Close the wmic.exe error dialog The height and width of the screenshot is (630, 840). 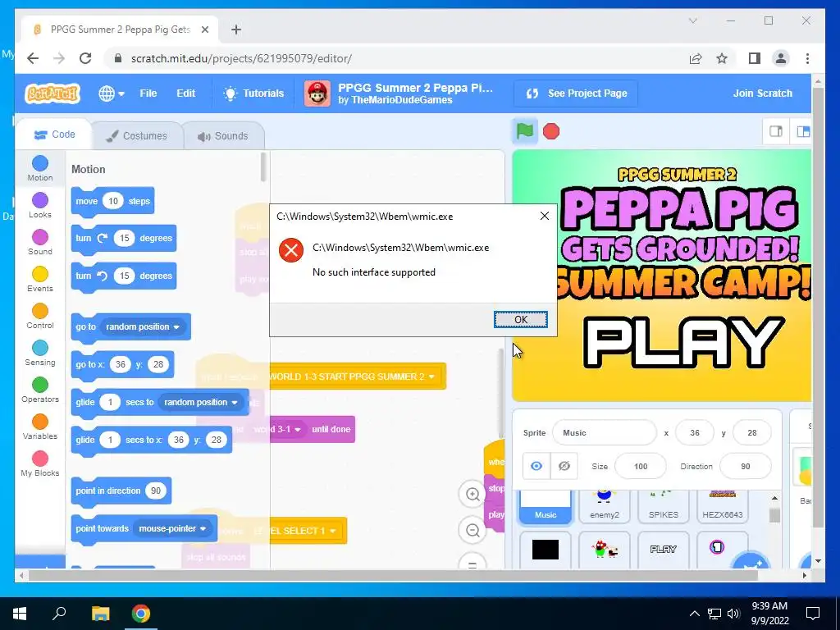[545, 216]
